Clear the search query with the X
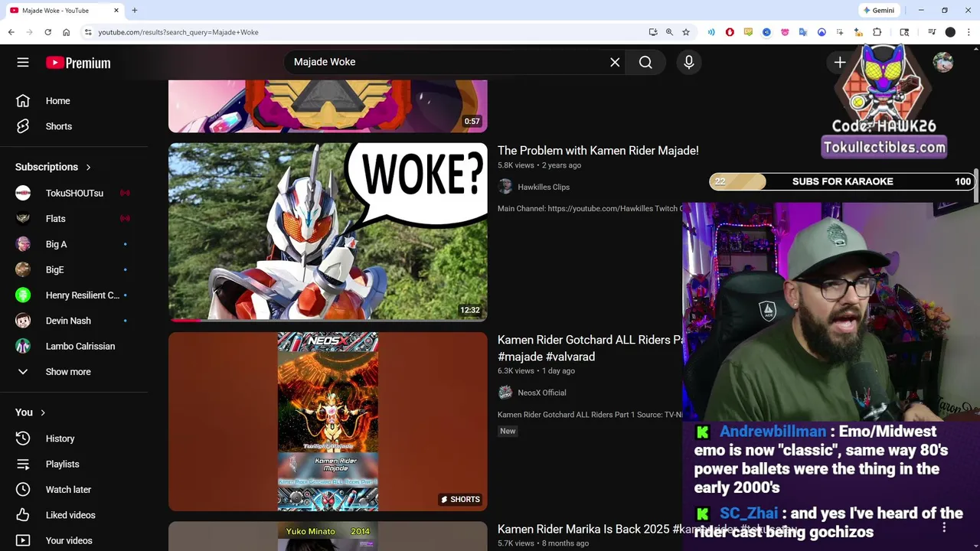The width and height of the screenshot is (980, 551). click(x=615, y=62)
